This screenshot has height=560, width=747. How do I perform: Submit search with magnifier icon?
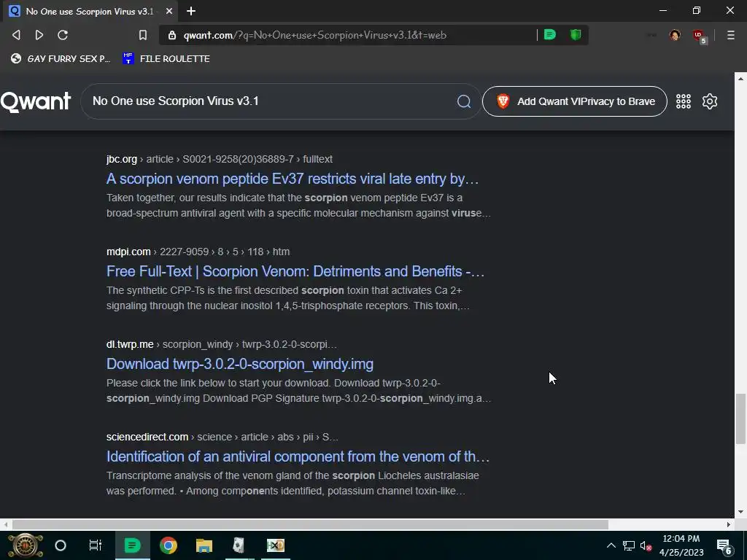click(x=464, y=101)
